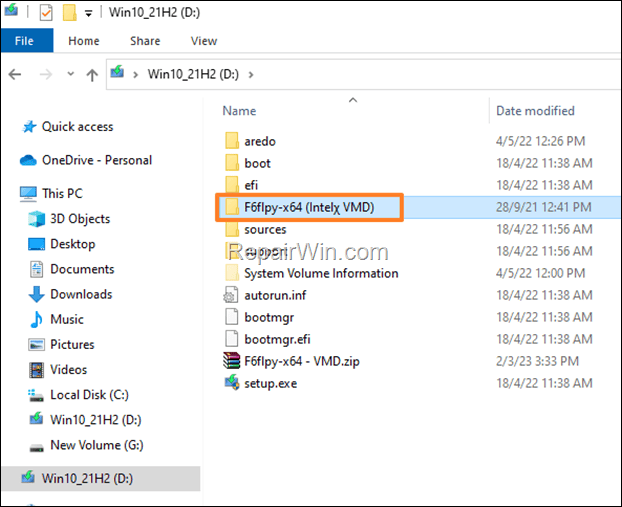The image size is (622, 507).
Task: Sort by the Date modified column header
Action: click(535, 111)
